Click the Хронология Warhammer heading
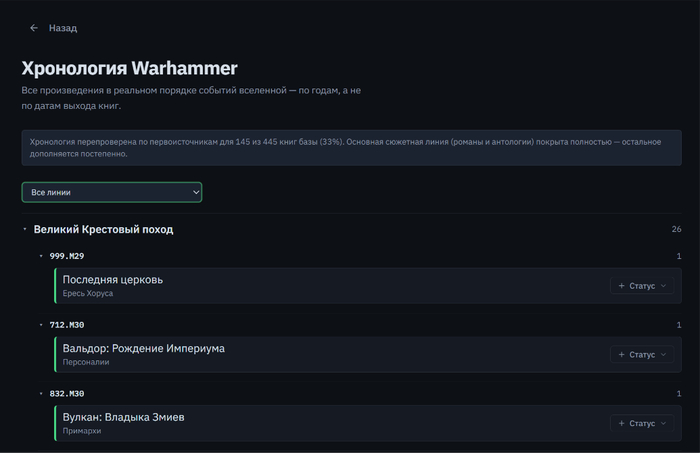Screen dimensions: 700x453 pyautogui.click(x=129, y=68)
